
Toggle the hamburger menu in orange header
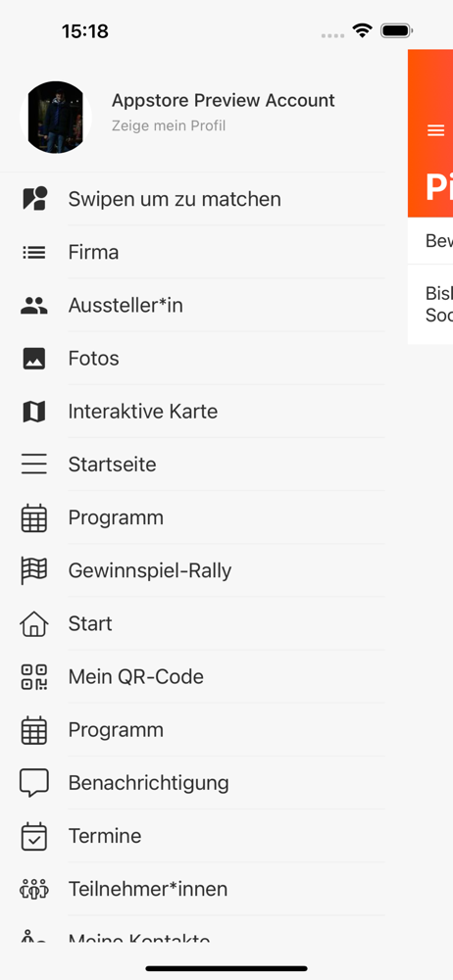(435, 130)
